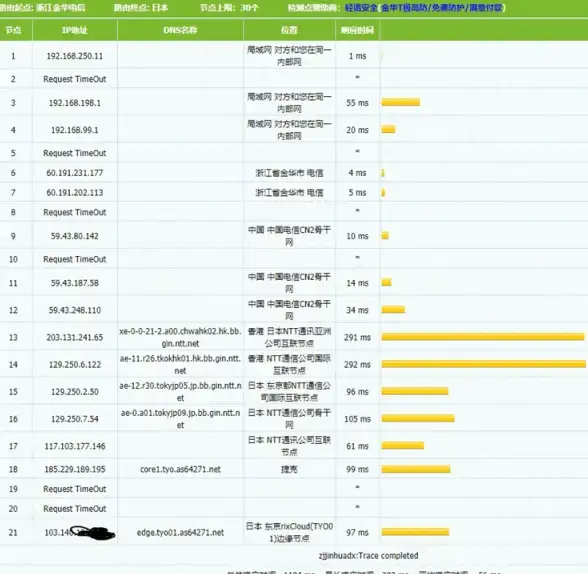Select Request TimeOut text in node 2 row
Screen dimensions: 588x574
click(x=75, y=79)
